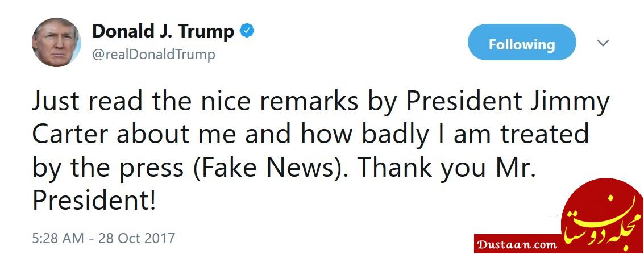Image resolution: width=644 pixels, height=254 pixels.
Task: Click the red Persian magazine logo
Action: point(602,211)
